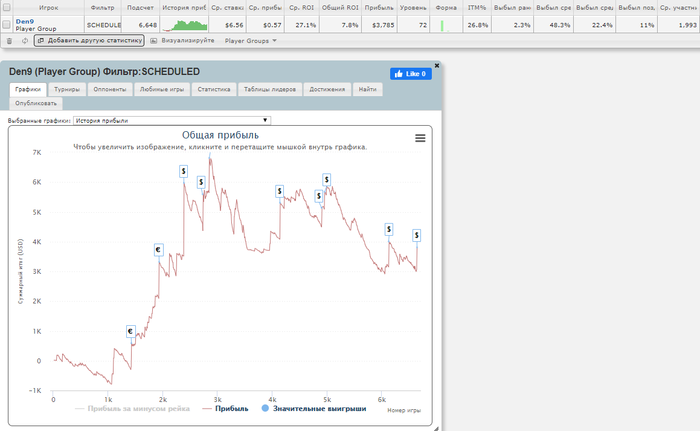This screenshot has width=700, height=431.
Task: Open the Player Groups dropdown
Action: click(250, 41)
